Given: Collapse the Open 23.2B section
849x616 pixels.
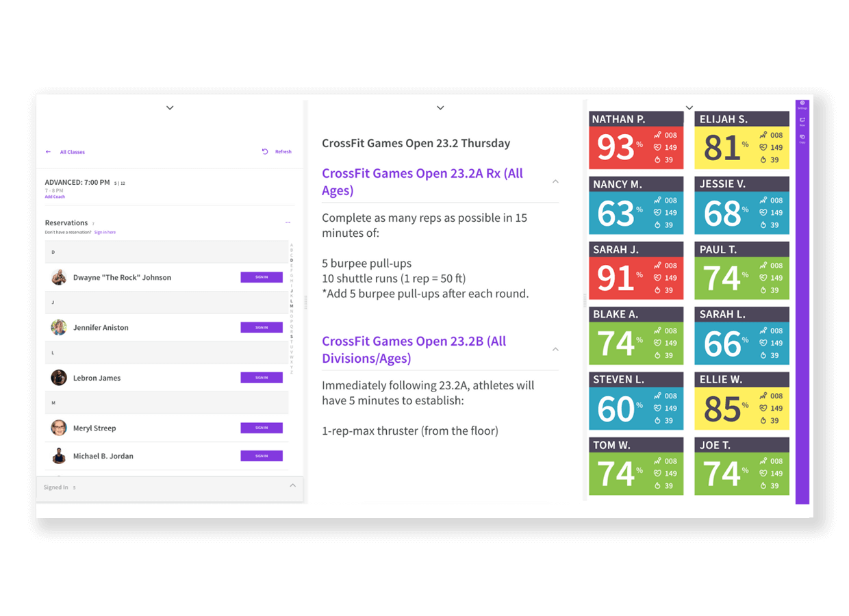Looking at the screenshot, I should [555, 349].
